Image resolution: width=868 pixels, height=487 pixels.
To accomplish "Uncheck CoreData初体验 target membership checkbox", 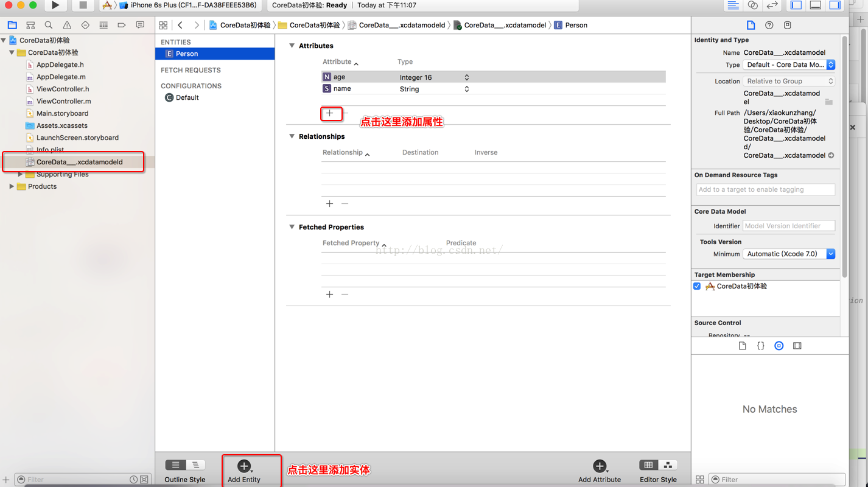I will point(697,286).
